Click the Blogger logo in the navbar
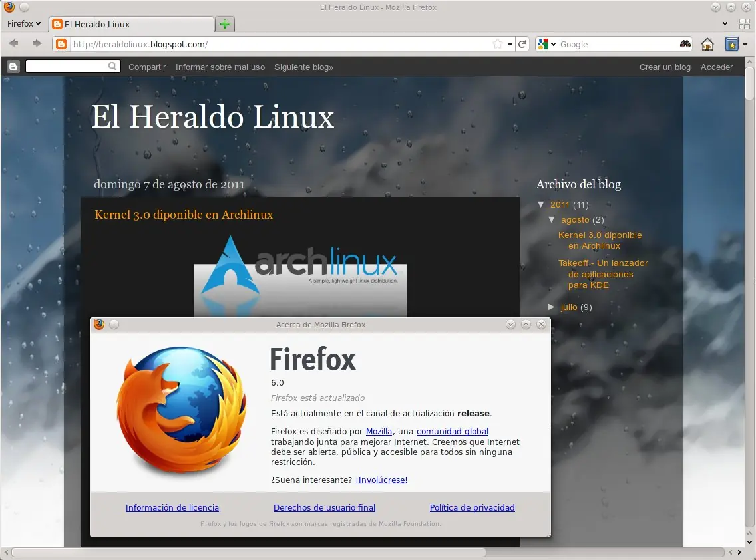Image resolution: width=756 pixels, height=560 pixels. pos(13,67)
